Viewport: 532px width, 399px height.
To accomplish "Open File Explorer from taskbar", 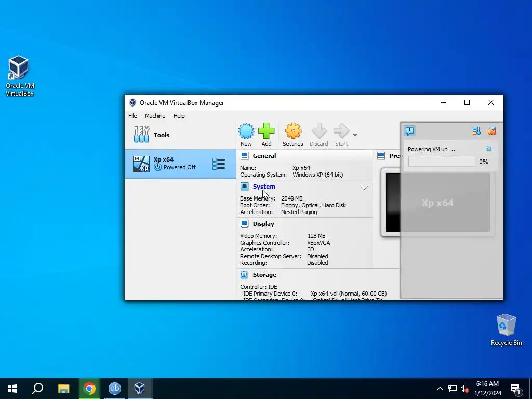I will click(x=63, y=389).
